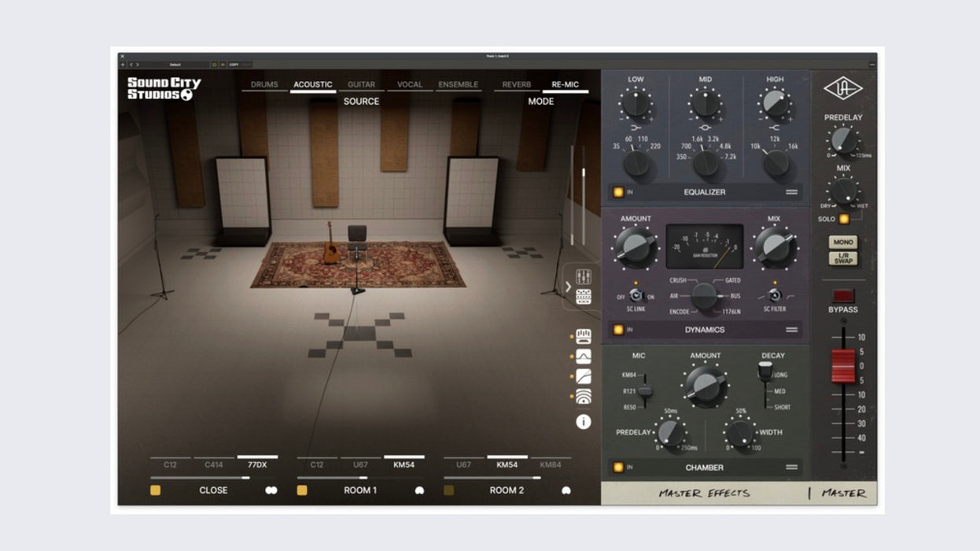Expand the side panel chevron
Screen dimensions: 980x551
(x=569, y=287)
